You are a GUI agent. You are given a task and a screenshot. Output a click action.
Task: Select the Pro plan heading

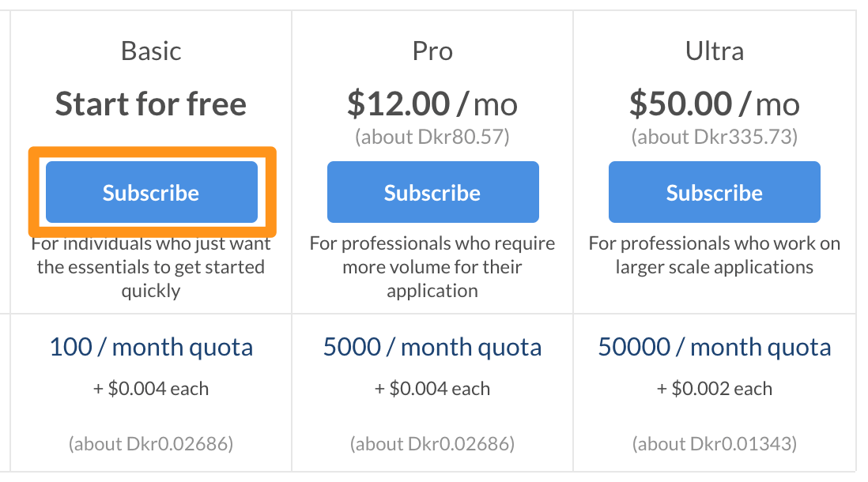click(x=433, y=51)
